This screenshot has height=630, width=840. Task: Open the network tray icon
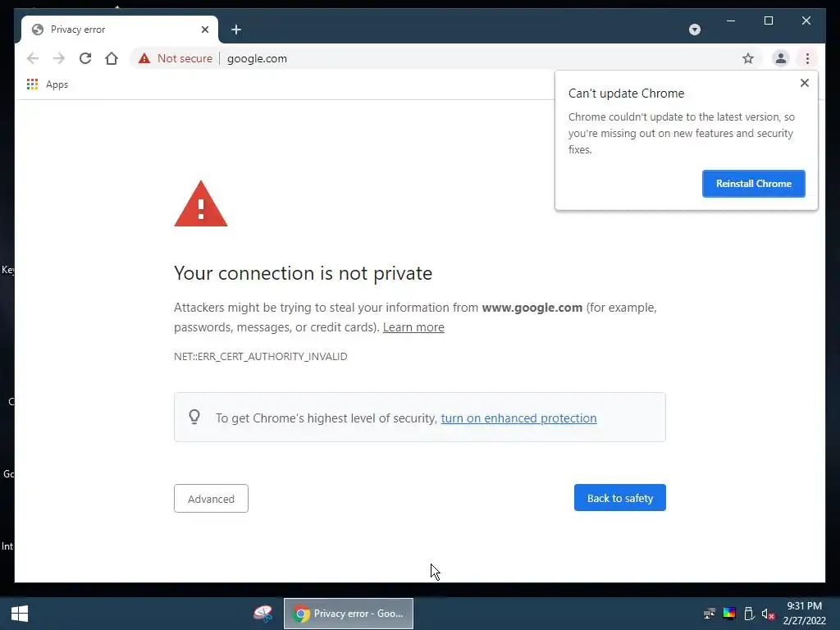[x=710, y=614]
